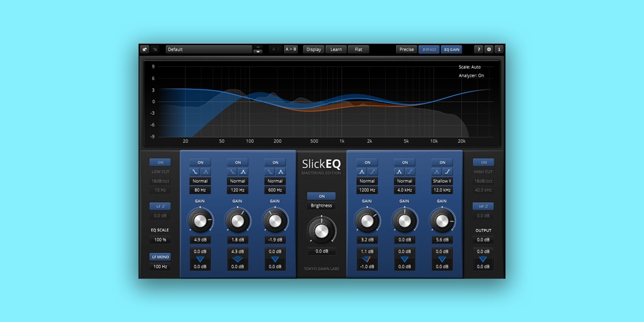Toggle the Low Cut ON switch
Viewport: 644px width, 322px height.
tap(160, 162)
